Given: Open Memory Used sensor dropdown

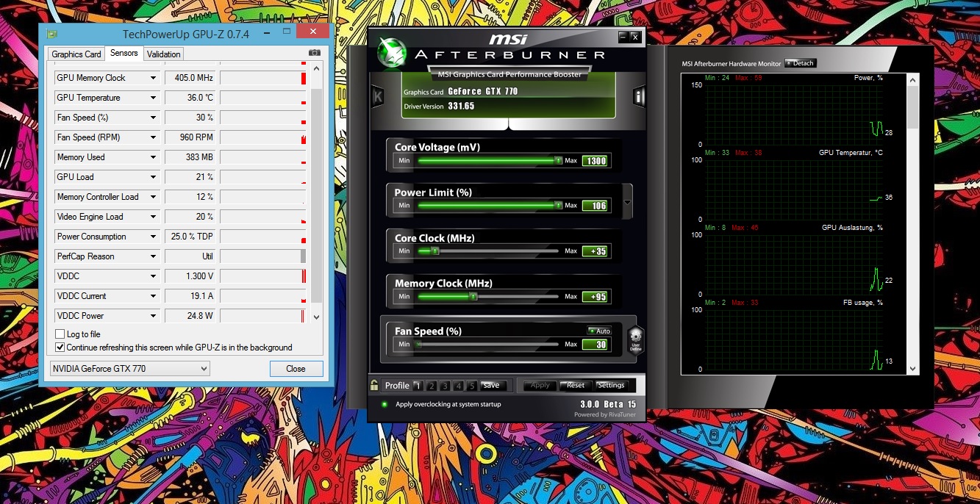Looking at the screenshot, I should coord(154,157).
